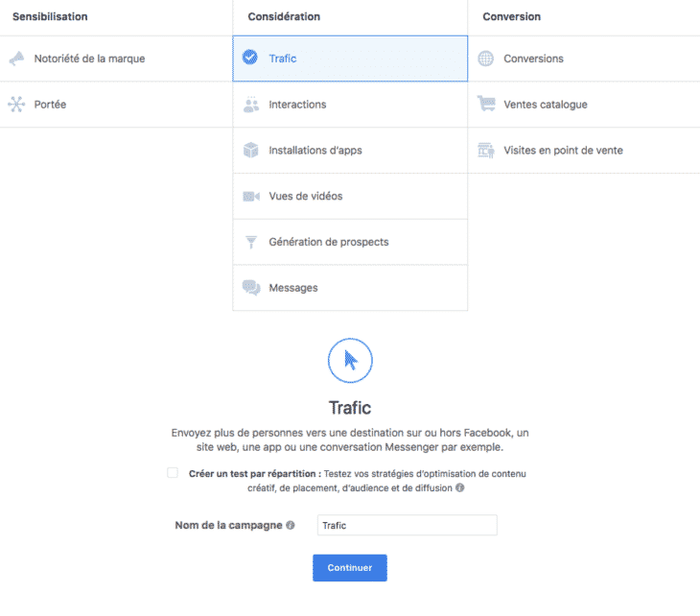
Task: Click the video camera icon for Vues de vidéos
Action: [251, 197]
